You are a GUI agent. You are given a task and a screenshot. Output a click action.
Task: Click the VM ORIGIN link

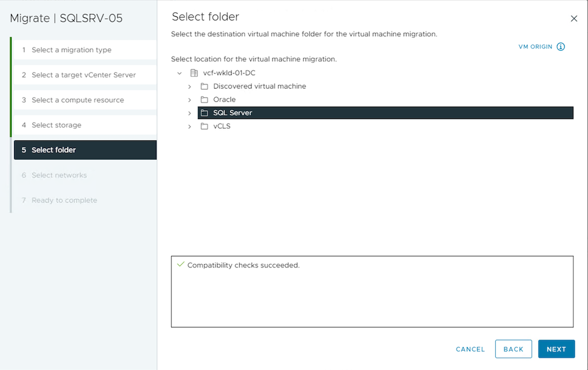coord(535,47)
